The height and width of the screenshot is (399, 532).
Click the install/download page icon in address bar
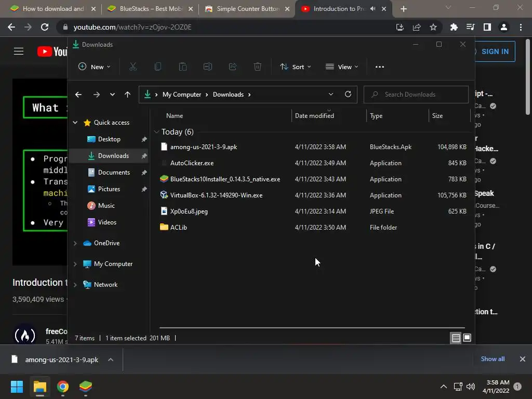click(400, 27)
